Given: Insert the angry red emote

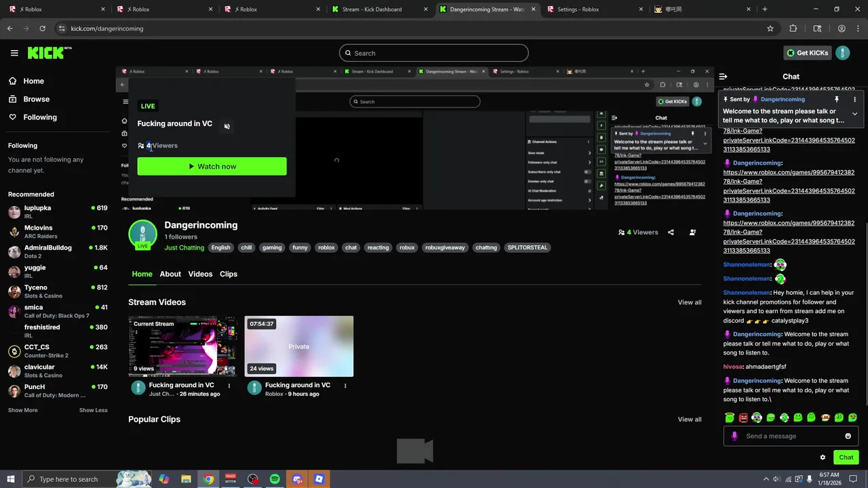Looking at the screenshot, I should 743,418.
